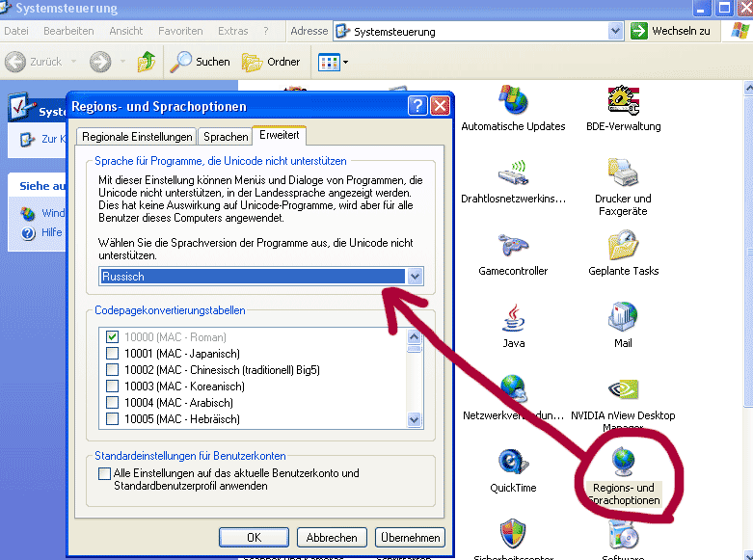
Task: Click main window scrollbar up arrow
Action: pyautogui.click(x=749, y=89)
